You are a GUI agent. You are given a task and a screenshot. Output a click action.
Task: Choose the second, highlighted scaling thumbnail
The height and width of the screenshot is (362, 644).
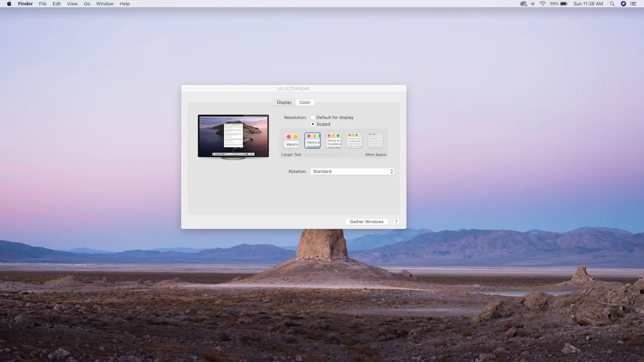[312, 141]
